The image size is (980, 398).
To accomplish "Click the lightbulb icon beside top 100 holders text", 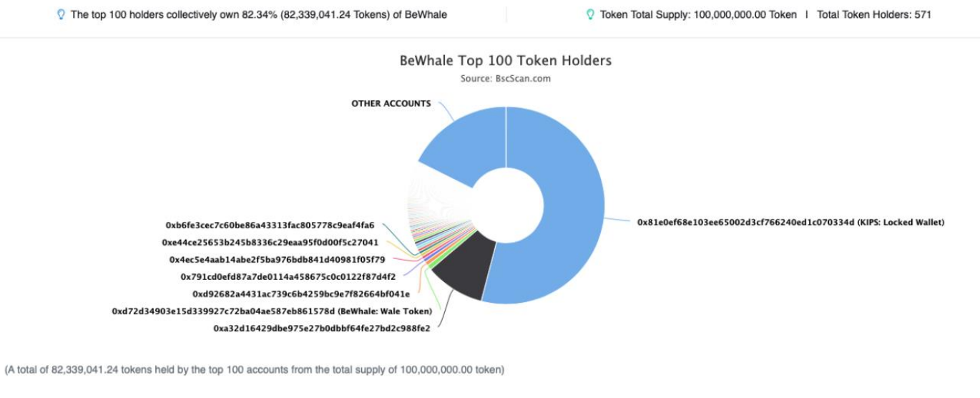I will [61, 14].
